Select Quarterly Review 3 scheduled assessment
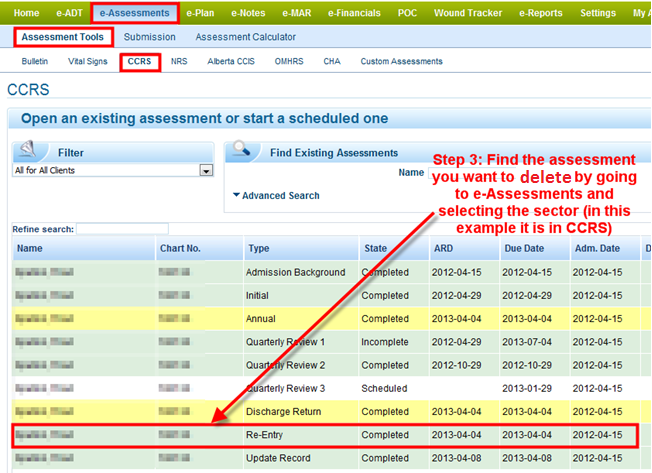This screenshot has width=652, height=473. point(331,389)
